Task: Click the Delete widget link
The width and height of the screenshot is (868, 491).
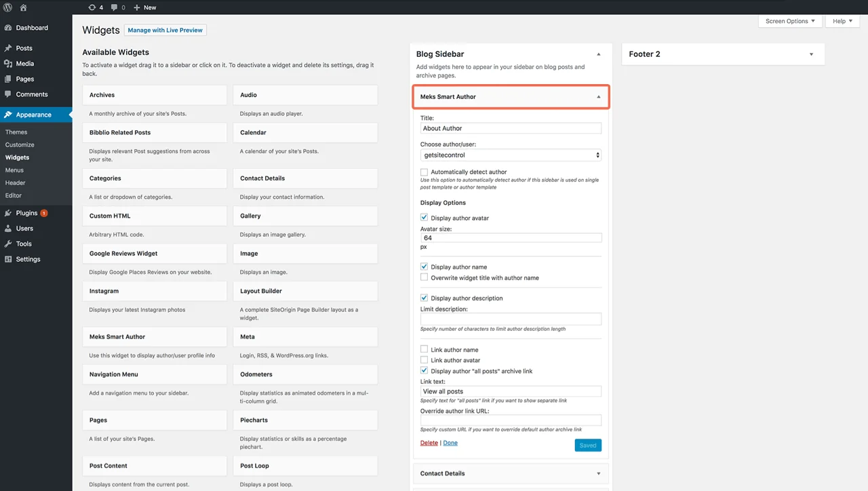Action: (x=429, y=443)
